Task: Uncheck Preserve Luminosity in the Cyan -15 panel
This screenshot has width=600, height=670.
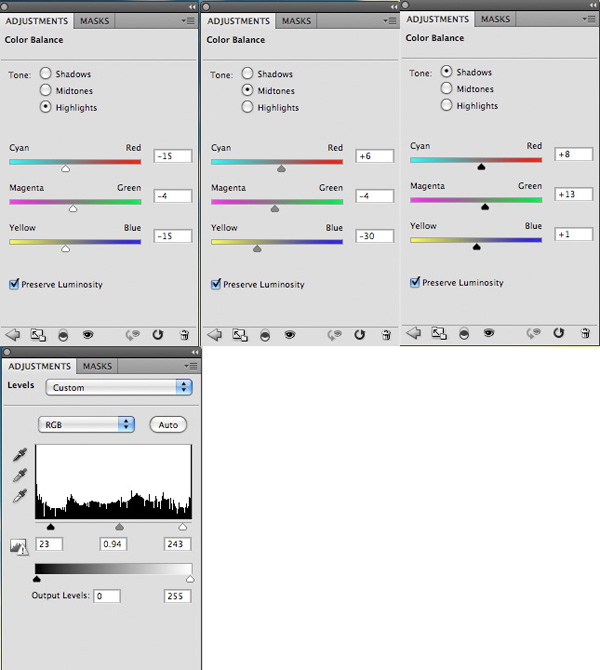Action: coord(14,284)
